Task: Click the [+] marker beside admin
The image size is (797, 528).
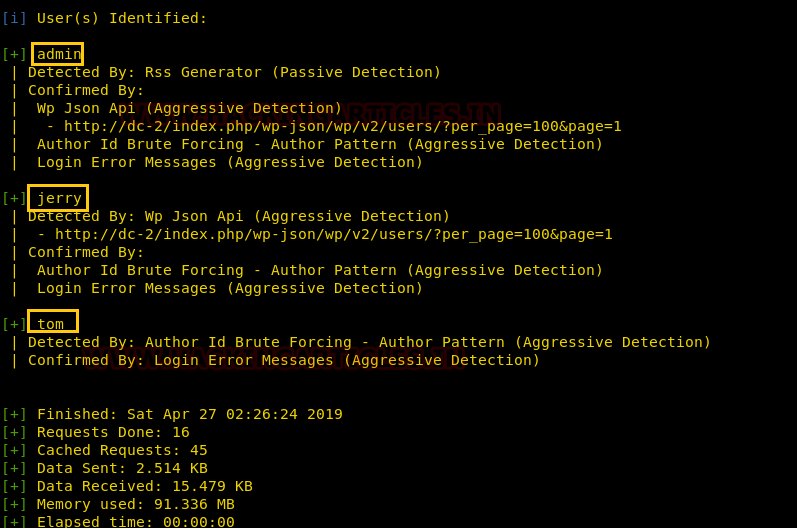Action: [14, 54]
